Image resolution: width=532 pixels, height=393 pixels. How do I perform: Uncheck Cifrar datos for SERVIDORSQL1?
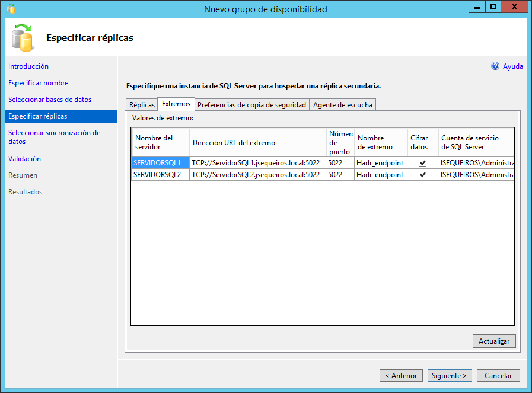(423, 162)
